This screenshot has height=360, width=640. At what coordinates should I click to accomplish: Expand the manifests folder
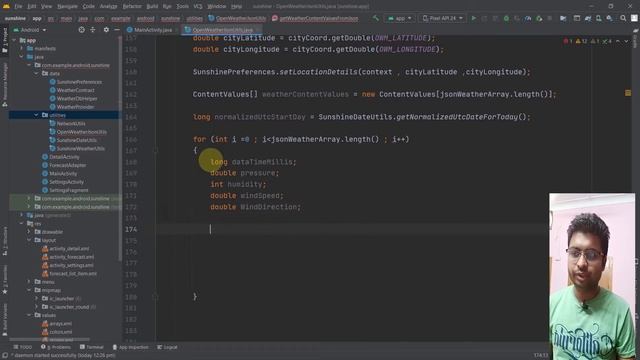pos(22,48)
